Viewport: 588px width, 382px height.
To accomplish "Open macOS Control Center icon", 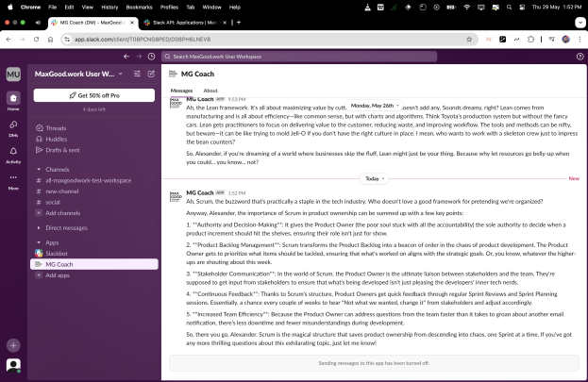I will tap(522, 8).
